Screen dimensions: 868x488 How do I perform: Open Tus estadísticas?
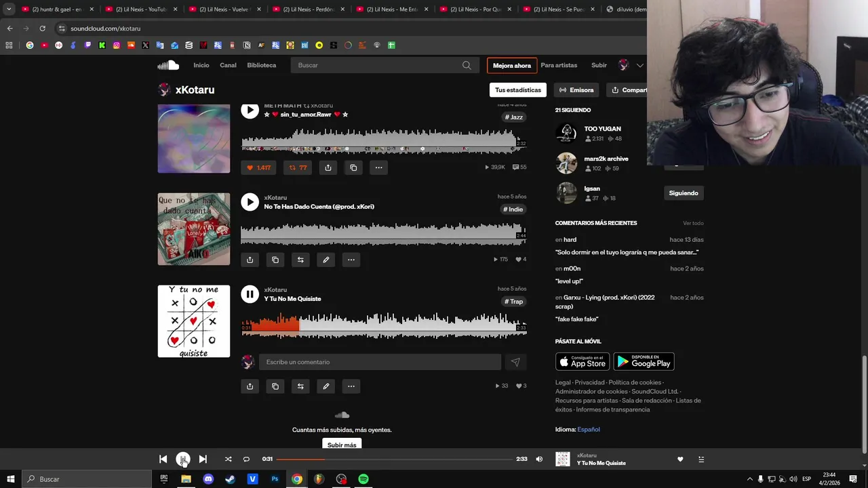[518, 89]
